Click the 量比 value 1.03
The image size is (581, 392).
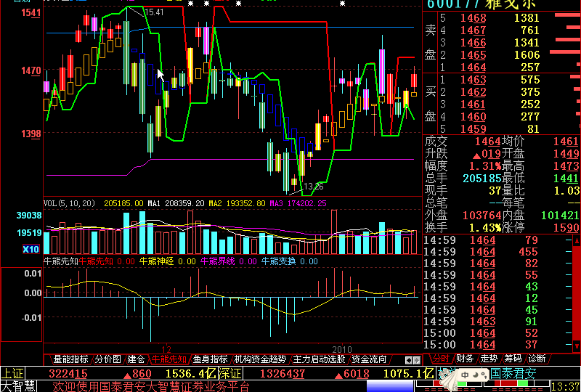(x=566, y=190)
